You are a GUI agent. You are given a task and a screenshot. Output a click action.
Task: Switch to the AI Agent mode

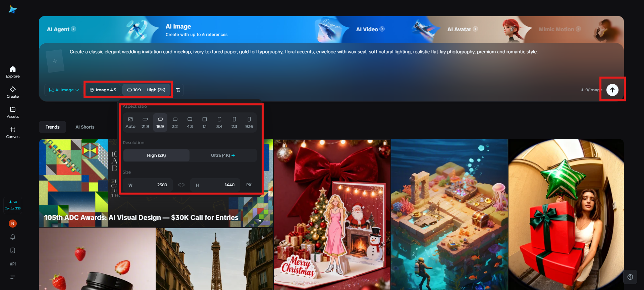58,29
